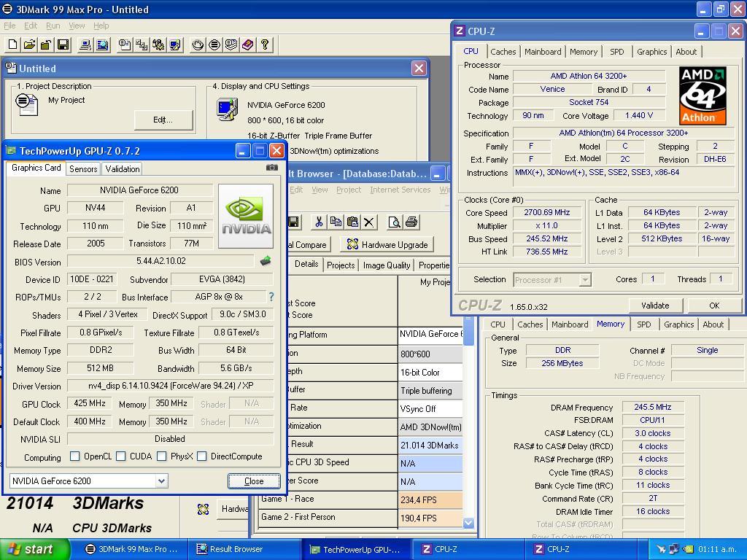Click the AMD Athlon 64 logo in CPU-Z
Viewport: 747px width, 560px height.
[703, 96]
